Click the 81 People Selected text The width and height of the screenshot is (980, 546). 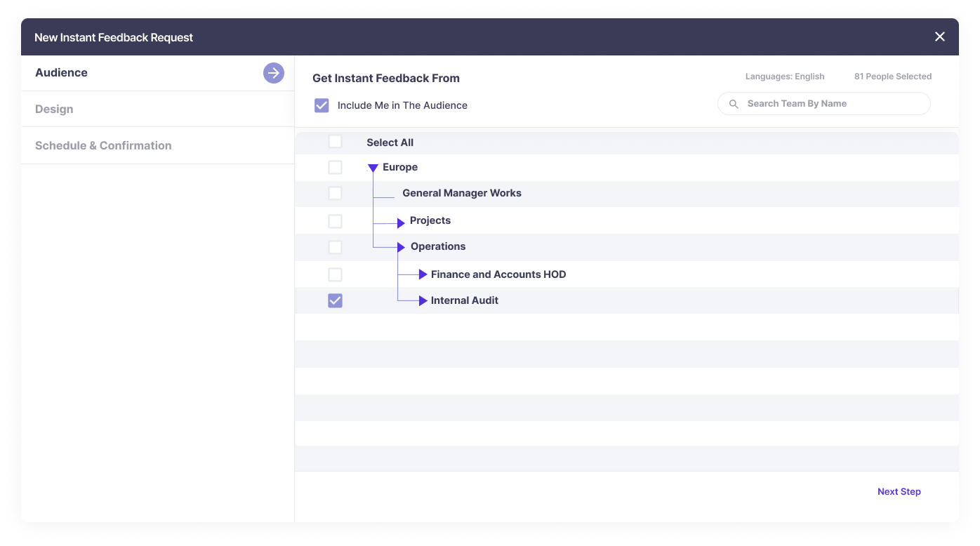click(x=893, y=76)
